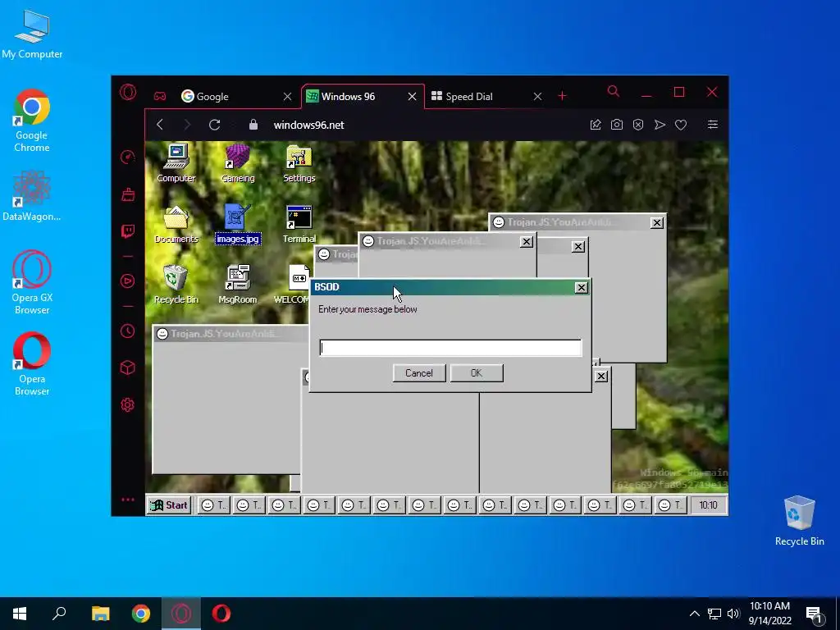Open the Easy Setup sliders icon
This screenshot has height=630, width=840.
[x=713, y=125]
